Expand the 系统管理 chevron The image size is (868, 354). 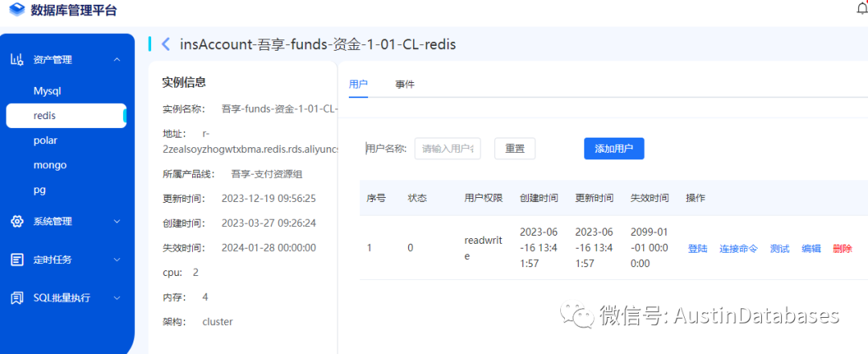coord(117,221)
